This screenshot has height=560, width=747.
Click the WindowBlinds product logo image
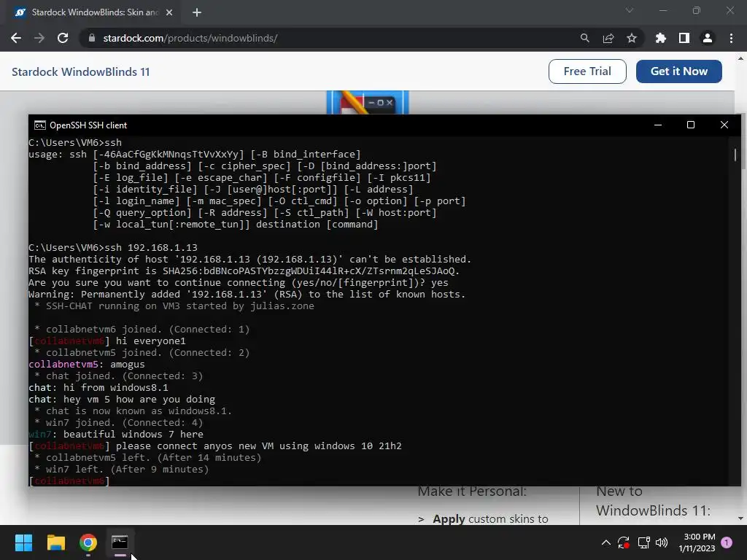click(368, 102)
